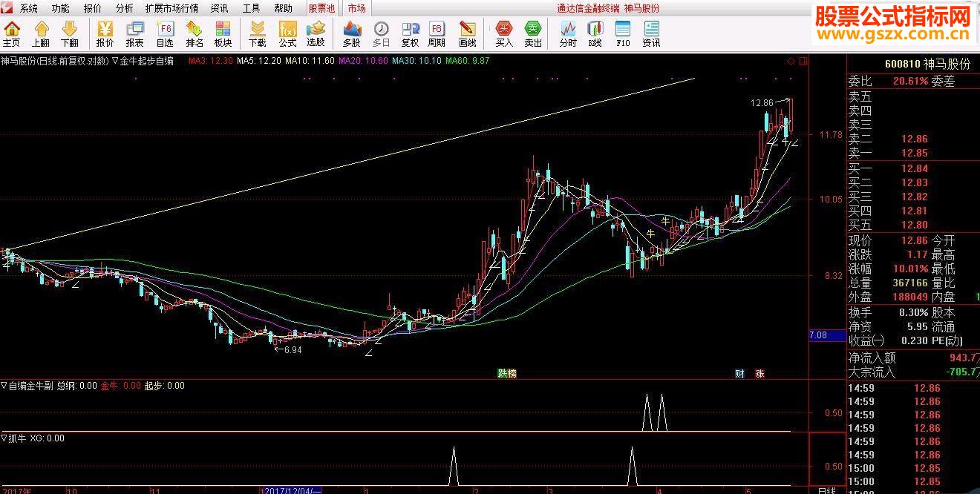Click the 2017/12/04 date marker on timeline
980x494 pixels.
[292, 490]
